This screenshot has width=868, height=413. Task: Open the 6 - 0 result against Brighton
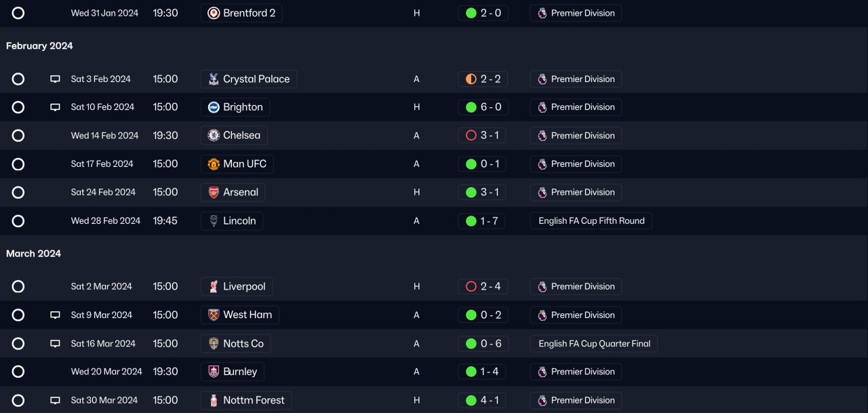click(x=490, y=107)
